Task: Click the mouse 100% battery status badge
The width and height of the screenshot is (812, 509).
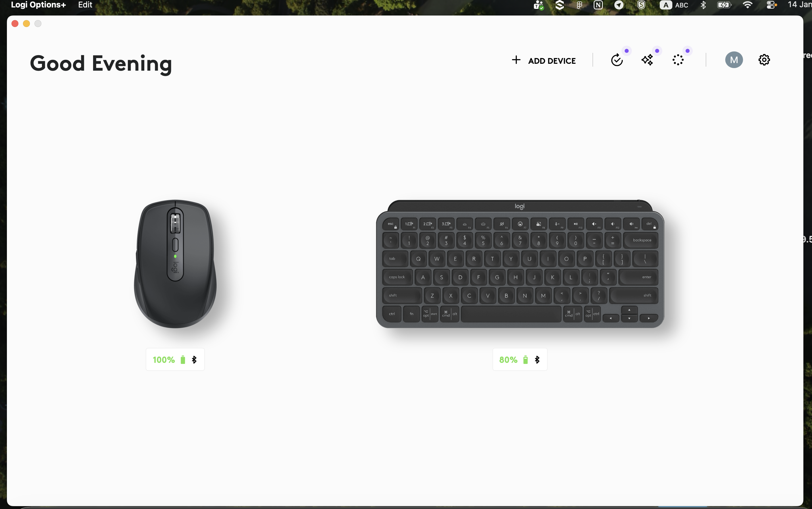Action: 175,360
